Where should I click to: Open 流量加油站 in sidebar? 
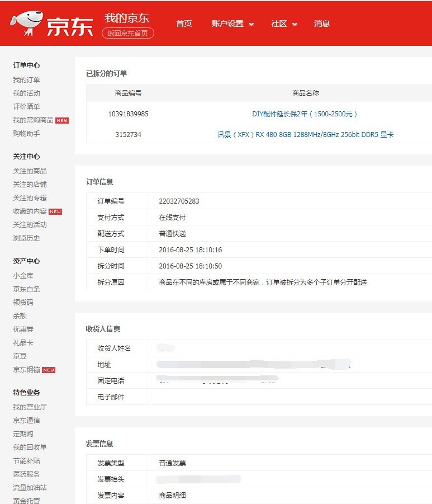(x=30, y=488)
